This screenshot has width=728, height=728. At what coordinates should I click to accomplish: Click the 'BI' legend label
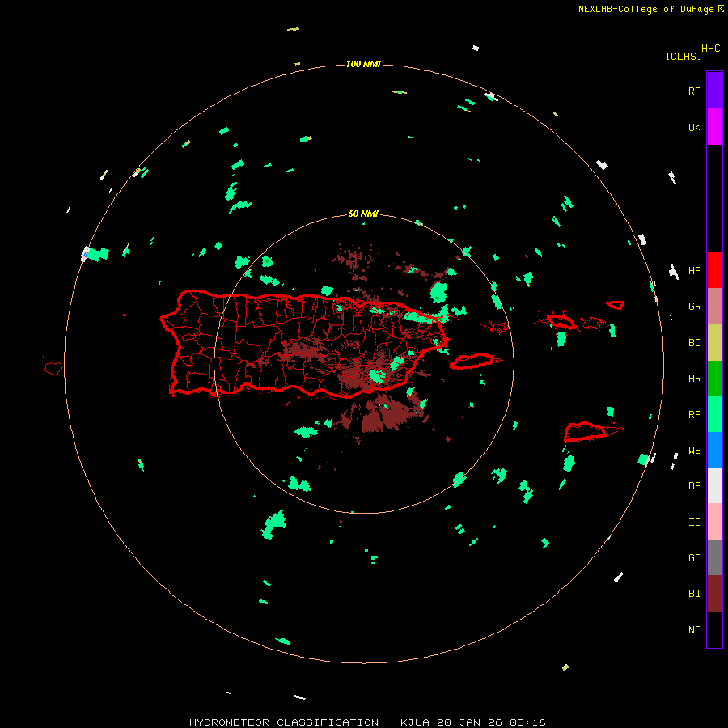[x=694, y=594]
